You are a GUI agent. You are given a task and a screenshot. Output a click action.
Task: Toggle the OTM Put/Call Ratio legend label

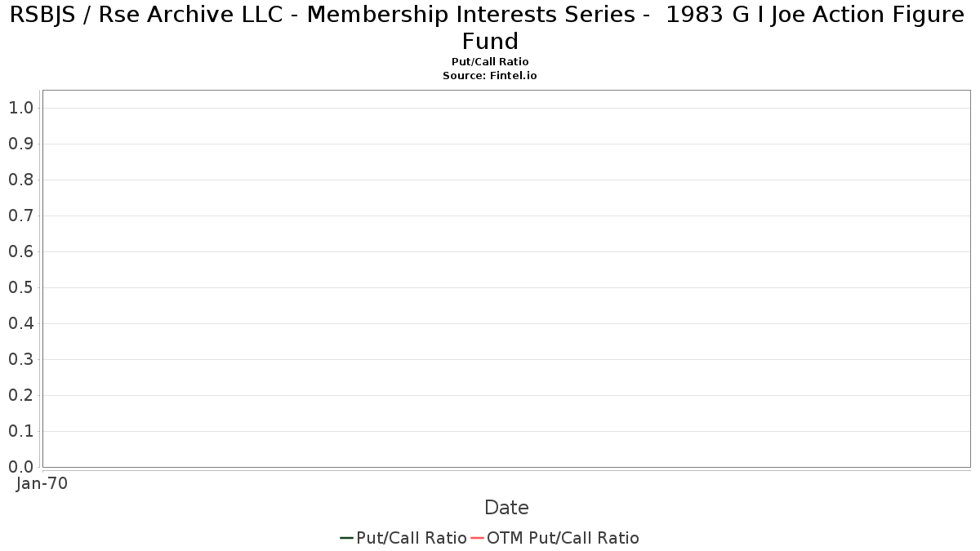tap(563, 538)
